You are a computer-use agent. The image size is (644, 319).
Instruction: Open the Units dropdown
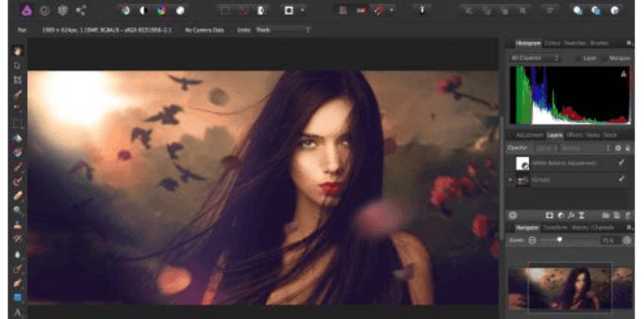283,30
